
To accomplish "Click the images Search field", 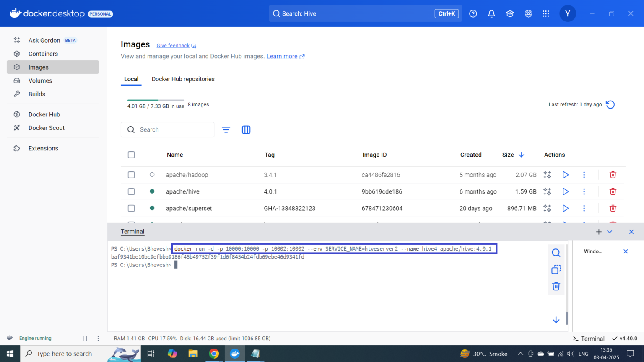I will point(167,130).
